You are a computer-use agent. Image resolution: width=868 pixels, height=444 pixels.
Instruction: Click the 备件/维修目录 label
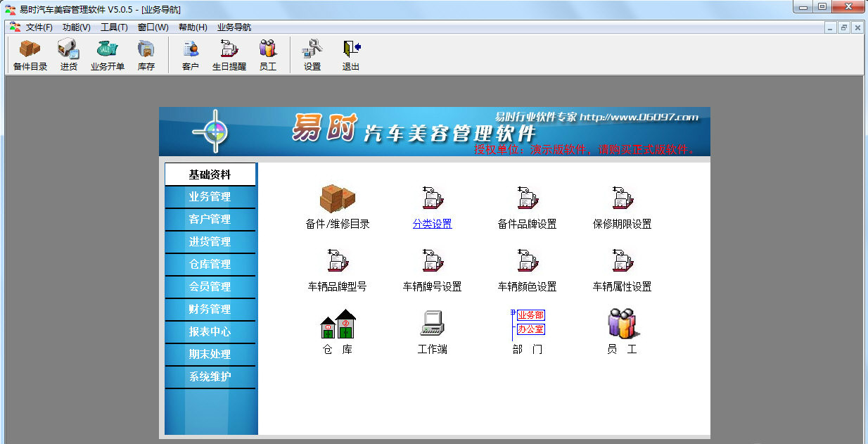[338, 224]
